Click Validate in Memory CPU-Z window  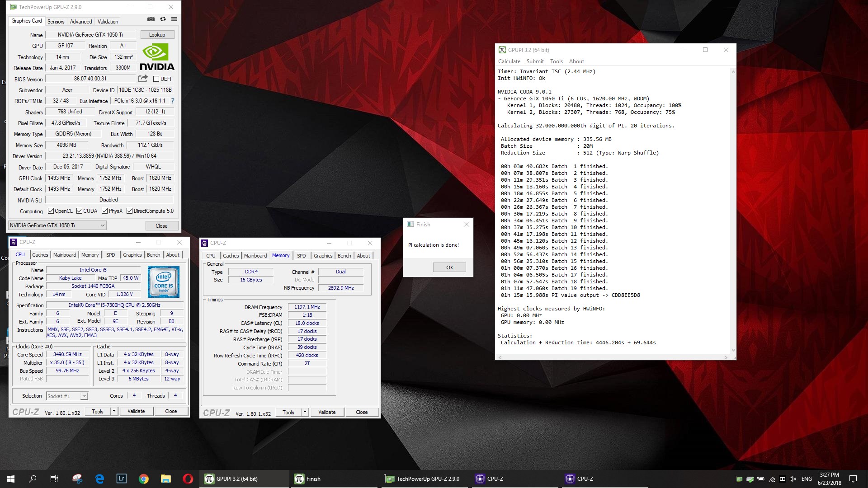pos(327,412)
